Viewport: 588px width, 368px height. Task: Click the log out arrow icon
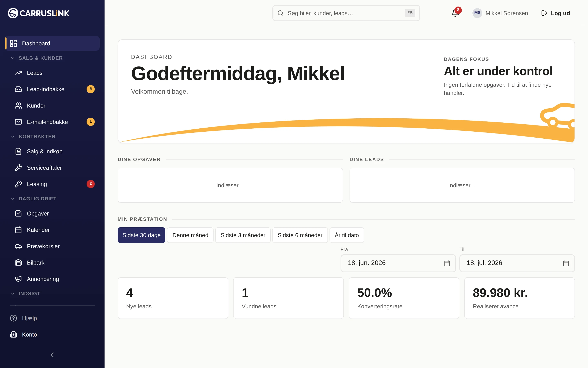coord(544,13)
